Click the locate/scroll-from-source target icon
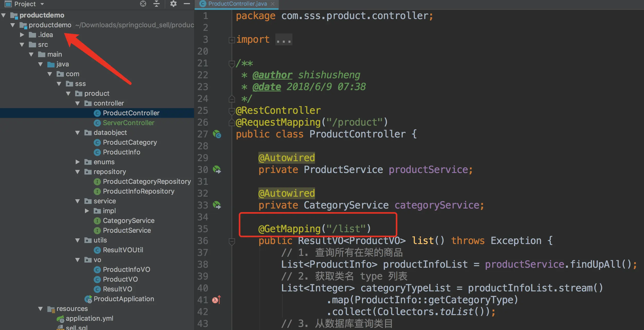Viewport: 644px width, 330px height. tap(143, 4)
